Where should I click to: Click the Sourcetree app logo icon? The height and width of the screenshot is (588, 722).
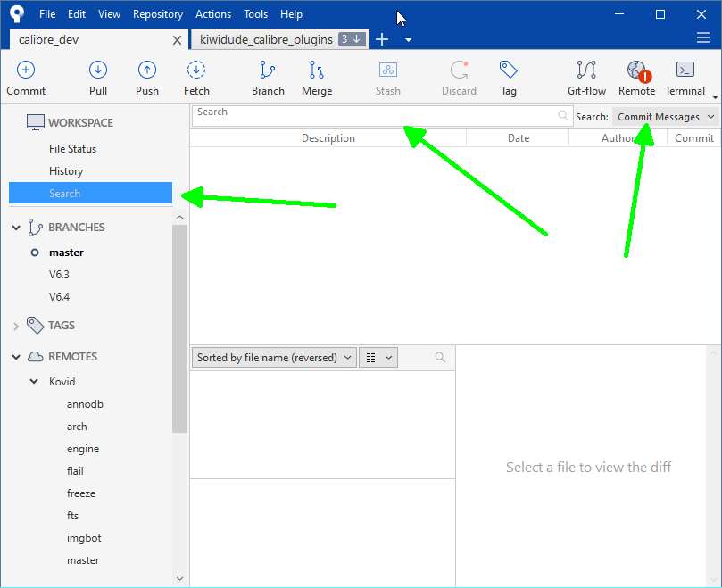coord(17,13)
